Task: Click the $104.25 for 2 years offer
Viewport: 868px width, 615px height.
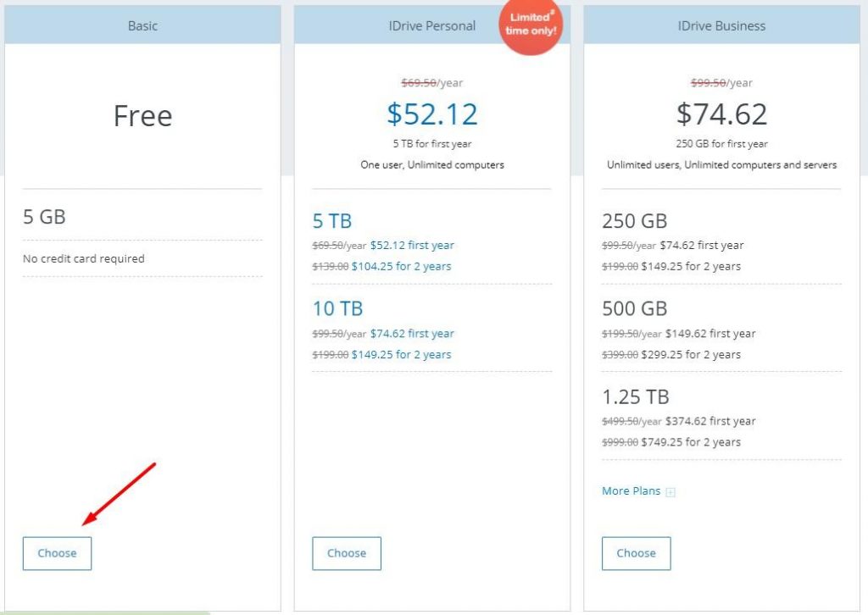Action: (401, 266)
